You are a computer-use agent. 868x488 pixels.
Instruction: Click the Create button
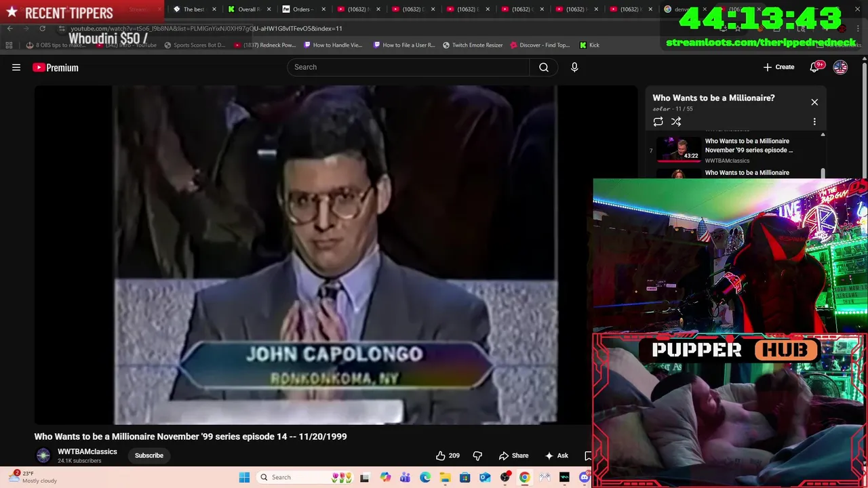[778, 67]
